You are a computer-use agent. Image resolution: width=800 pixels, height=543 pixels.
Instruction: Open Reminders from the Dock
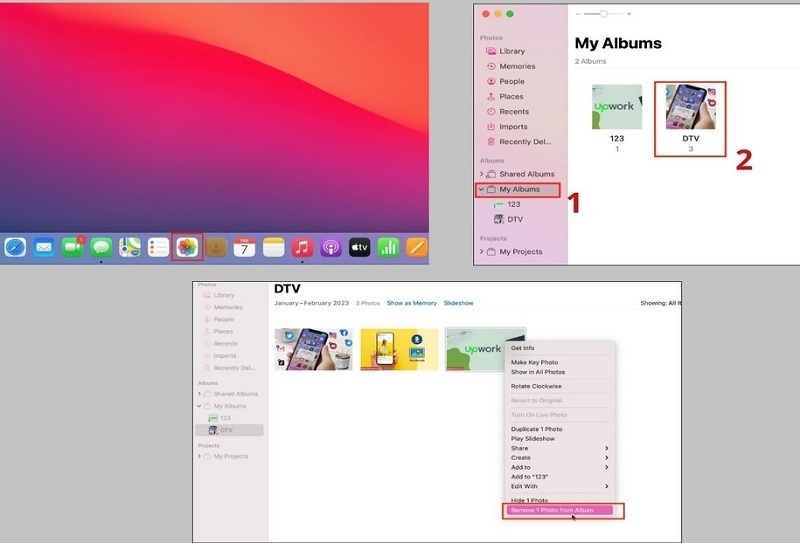click(158, 248)
